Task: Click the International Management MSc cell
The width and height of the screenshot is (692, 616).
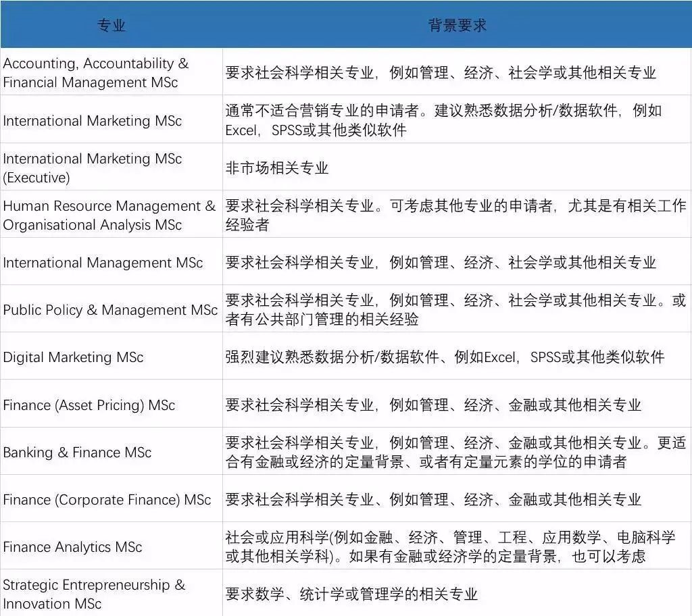Action: pyautogui.click(x=103, y=263)
